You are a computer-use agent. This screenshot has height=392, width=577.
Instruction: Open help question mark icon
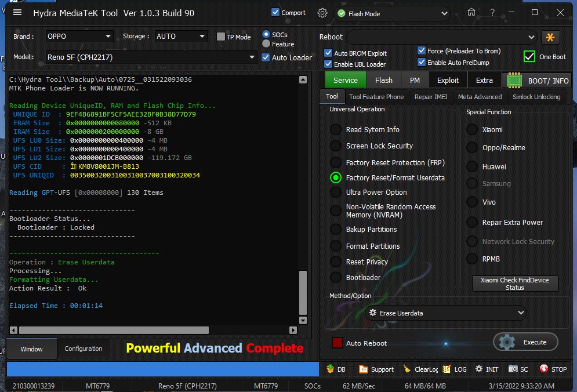(x=492, y=13)
